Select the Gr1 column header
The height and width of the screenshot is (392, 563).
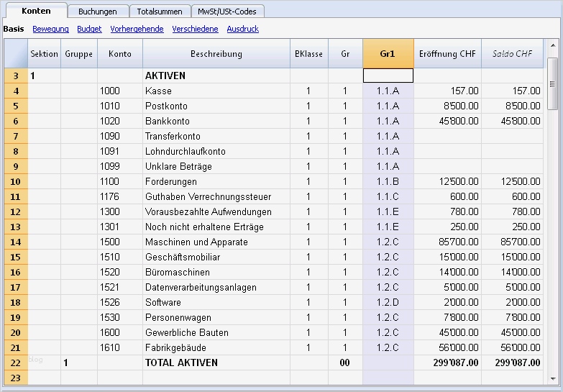(x=388, y=54)
